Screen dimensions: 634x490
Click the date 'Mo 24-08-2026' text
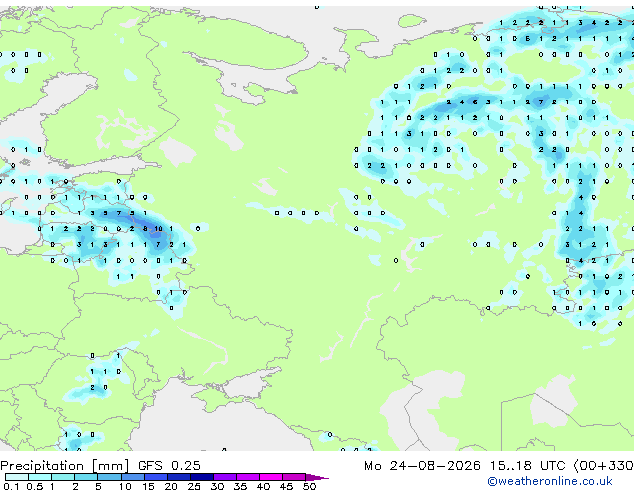point(422,466)
